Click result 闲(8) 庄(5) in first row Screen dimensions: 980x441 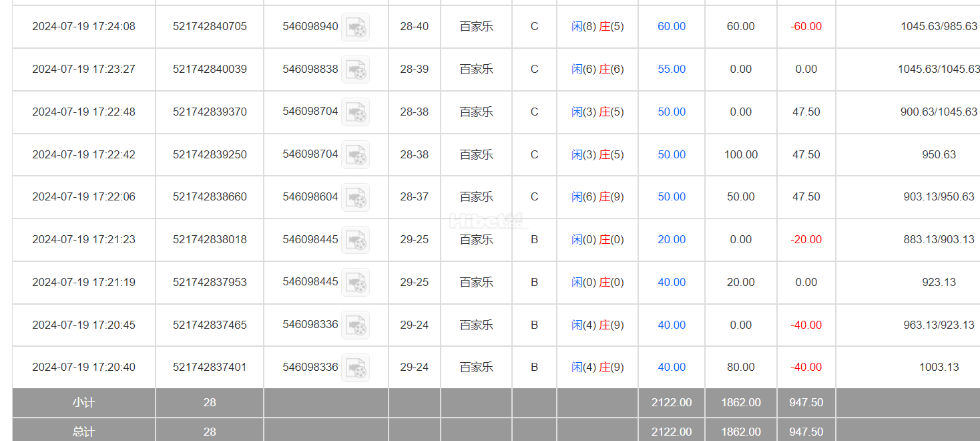pos(597,27)
